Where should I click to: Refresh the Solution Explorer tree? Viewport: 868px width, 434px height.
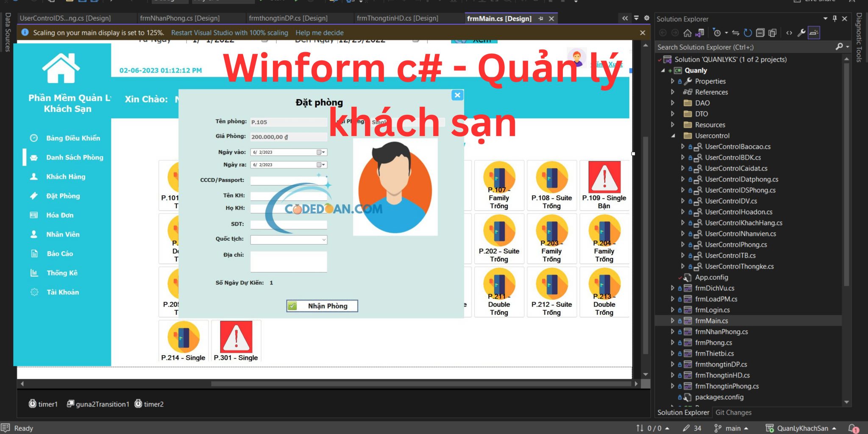point(748,33)
